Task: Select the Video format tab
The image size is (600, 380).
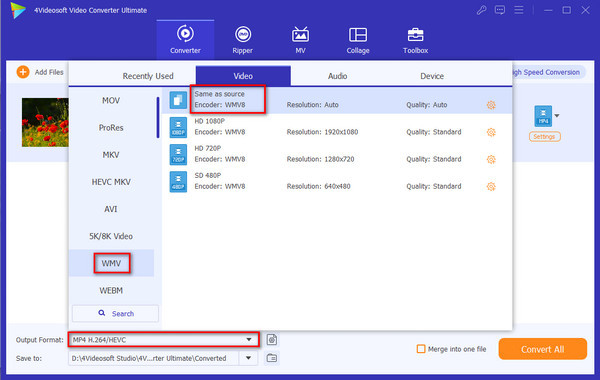Action: click(x=243, y=76)
